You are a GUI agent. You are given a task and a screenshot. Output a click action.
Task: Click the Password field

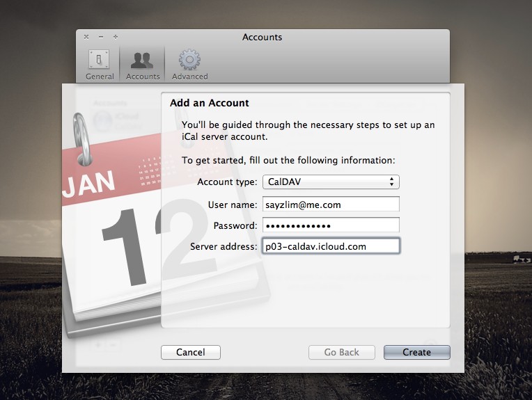click(x=331, y=225)
